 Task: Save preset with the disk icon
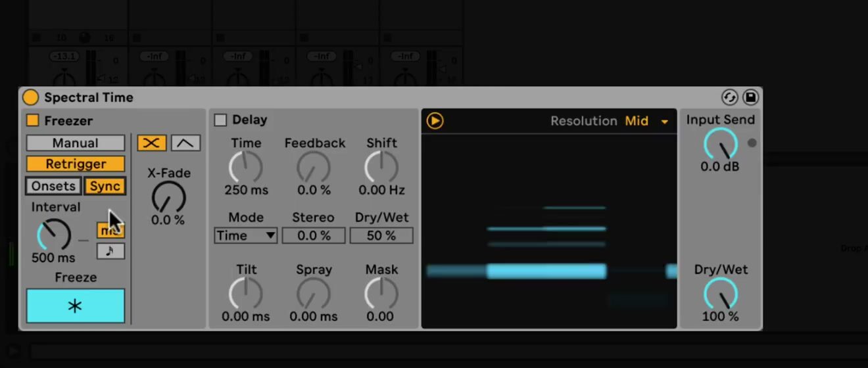click(750, 97)
